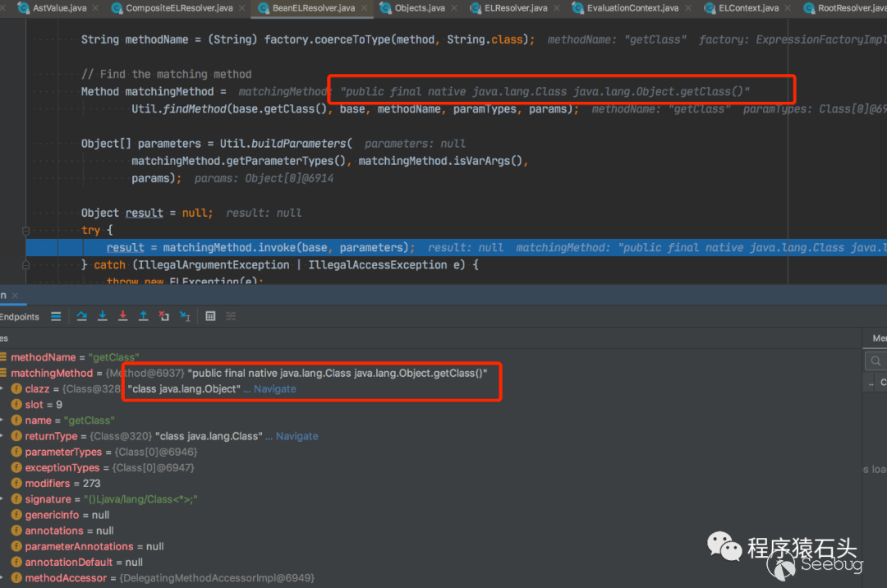Close the BeanELResolver.java tab
Screen dimensions: 887x588
363,8
